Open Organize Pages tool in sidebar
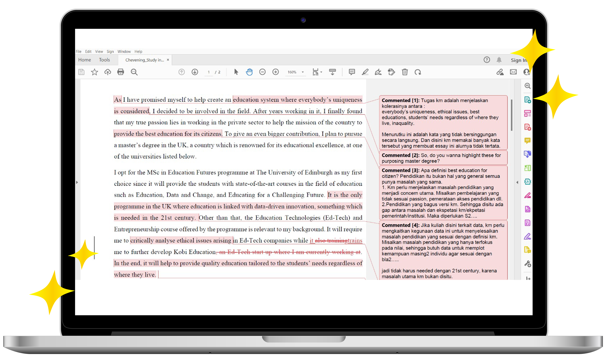This screenshot has height=364, width=607. coord(527,113)
